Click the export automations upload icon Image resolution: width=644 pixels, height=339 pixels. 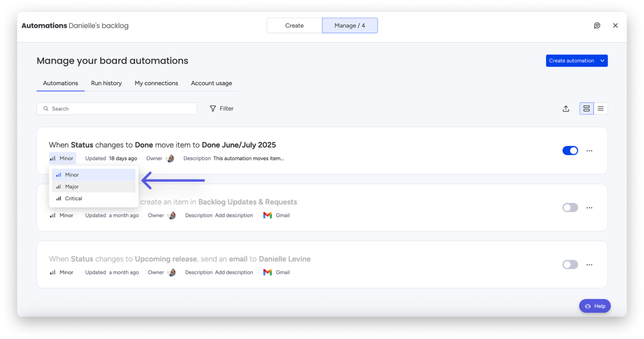pyautogui.click(x=566, y=109)
